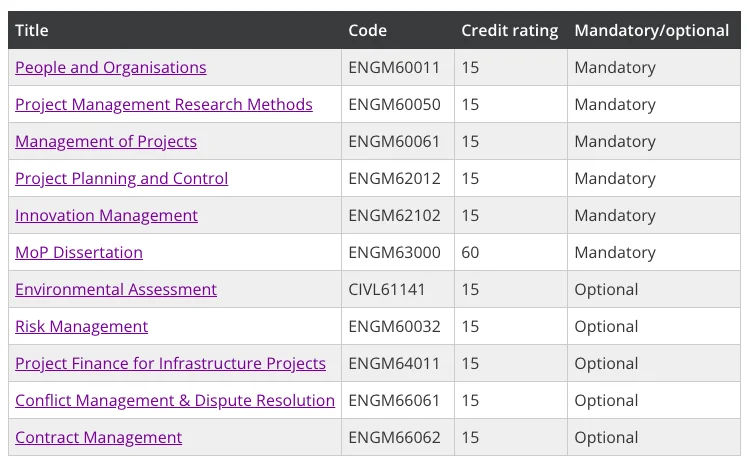Open the Contract Management link
The height and width of the screenshot is (468, 751).
(x=98, y=438)
